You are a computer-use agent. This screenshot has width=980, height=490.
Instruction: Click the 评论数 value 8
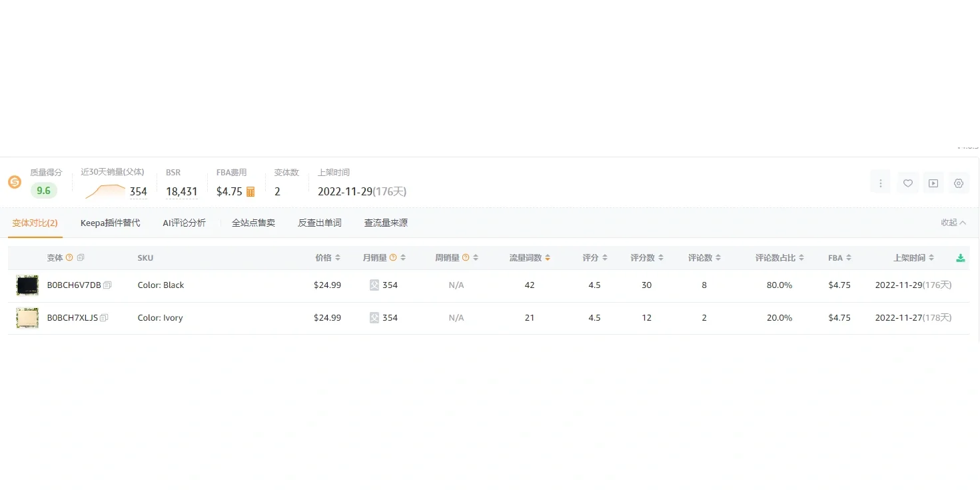coord(704,285)
